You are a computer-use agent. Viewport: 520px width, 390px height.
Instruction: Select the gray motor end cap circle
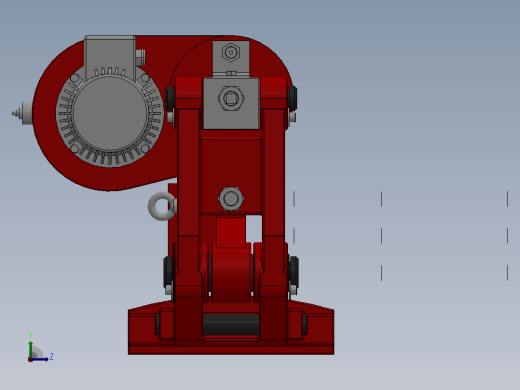point(110,113)
